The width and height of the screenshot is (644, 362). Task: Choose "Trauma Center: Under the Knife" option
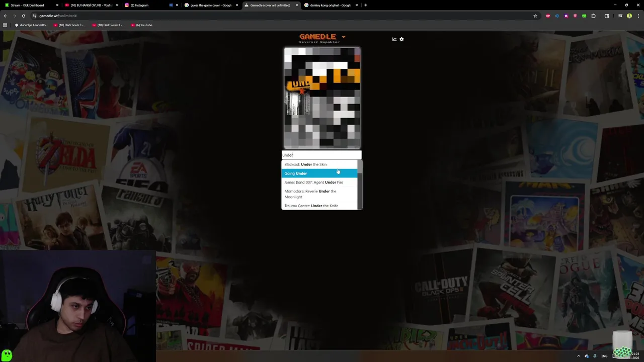coord(319,206)
